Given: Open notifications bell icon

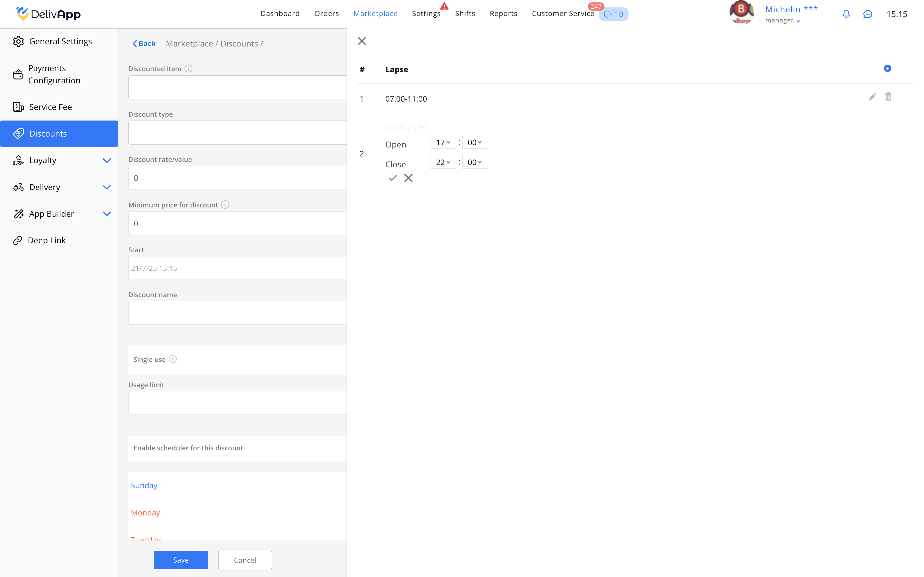Looking at the screenshot, I should click(x=846, y=14).
